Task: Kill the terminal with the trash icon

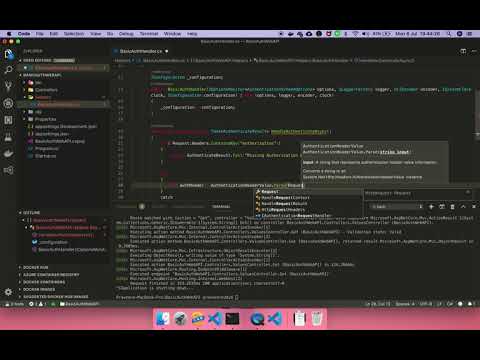Action: coord(452,207)
